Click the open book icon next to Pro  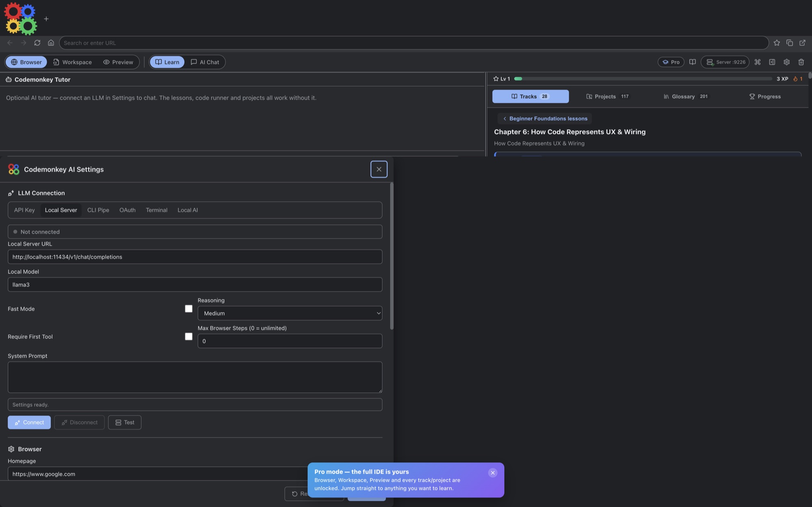(693, 62)
